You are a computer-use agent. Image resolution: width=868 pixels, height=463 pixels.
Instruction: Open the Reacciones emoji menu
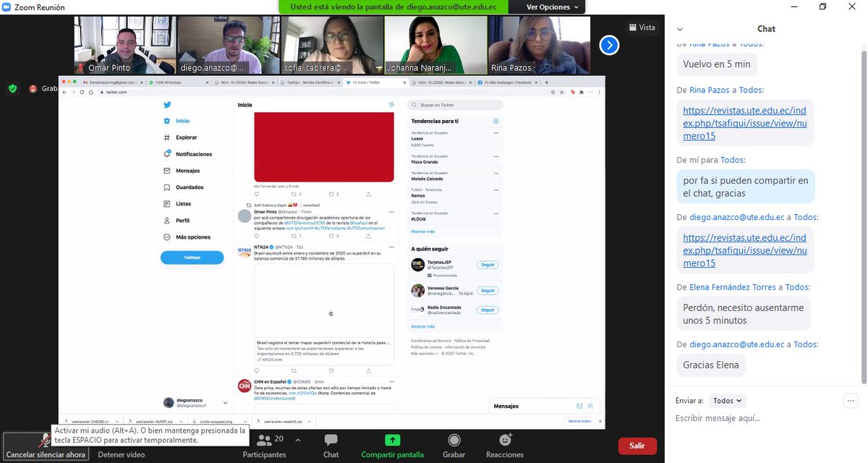pyautogui.click(x=505, y=446)
